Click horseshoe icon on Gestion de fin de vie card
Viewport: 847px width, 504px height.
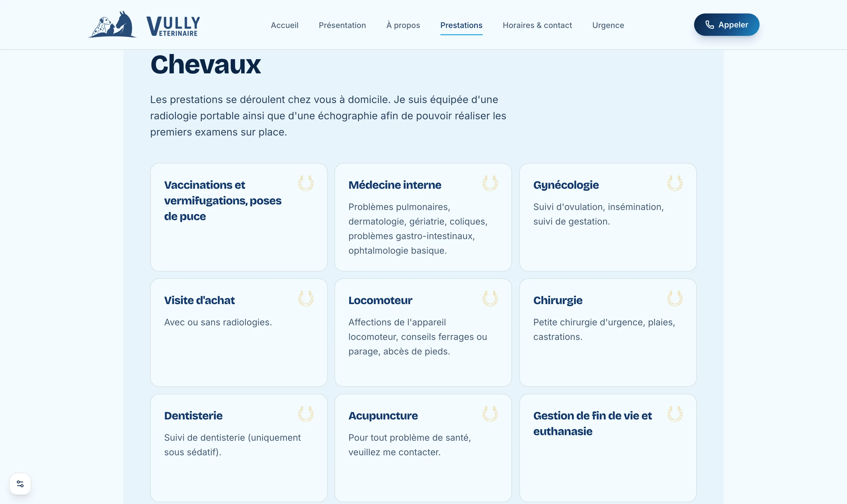pyautogui.click(x=675, y=414)
